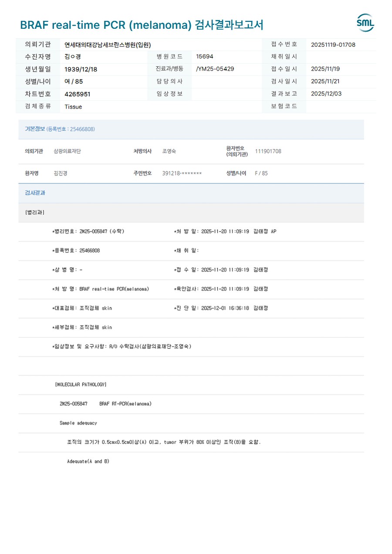Click the '결과보고' label
The width and height of the screenshot is (392, 554).
[x=284, y=93]
